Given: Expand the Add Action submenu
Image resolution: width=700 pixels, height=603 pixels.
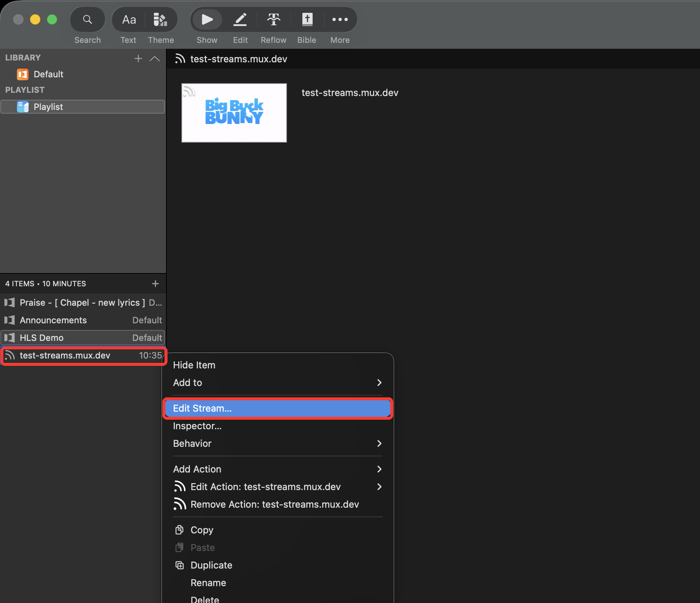Looking at the screenshot, I should coord(277,469).
